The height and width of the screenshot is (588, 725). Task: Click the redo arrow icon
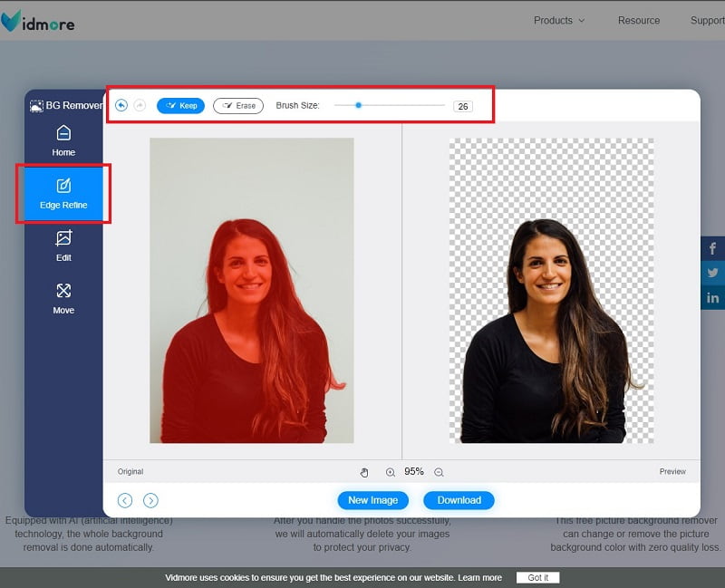click(140, 106)
